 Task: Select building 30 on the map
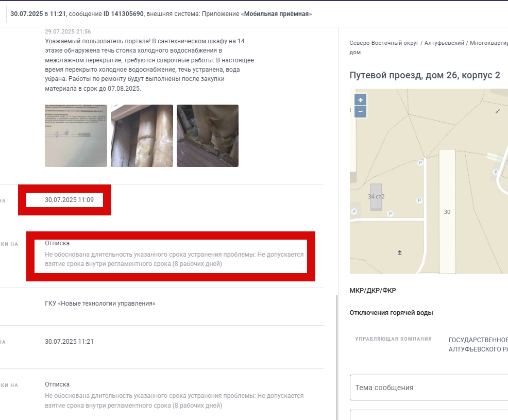(447, 212)
